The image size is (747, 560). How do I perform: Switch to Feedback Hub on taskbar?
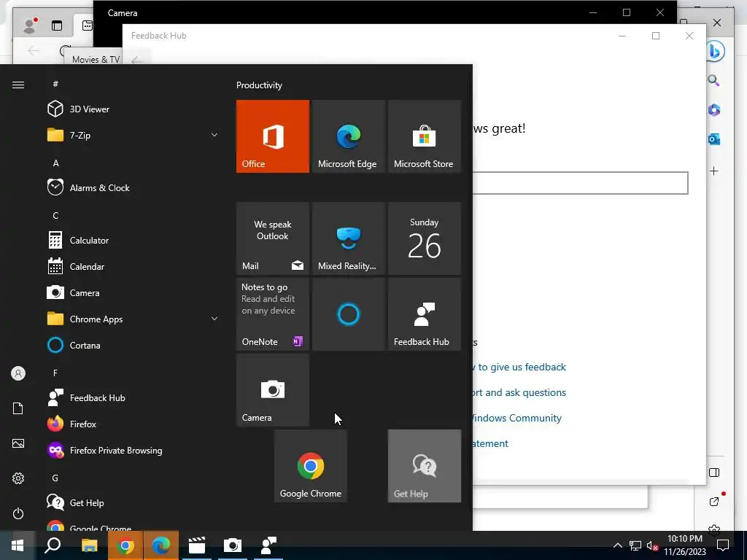pos(268,545)
